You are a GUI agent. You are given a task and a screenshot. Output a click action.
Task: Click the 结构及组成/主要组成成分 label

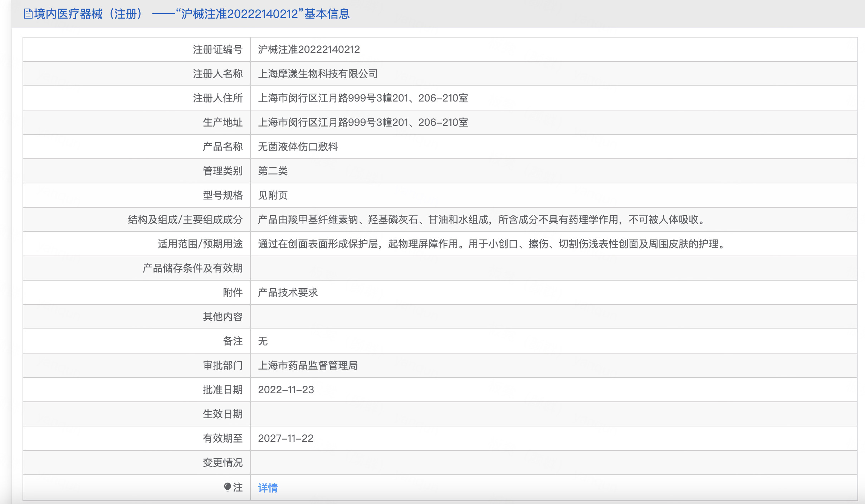(185, 219)
